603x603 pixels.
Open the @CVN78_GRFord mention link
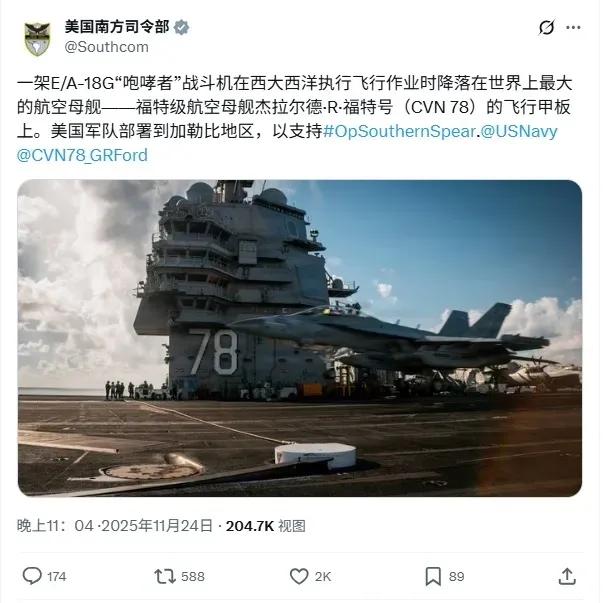click(82, 155)
